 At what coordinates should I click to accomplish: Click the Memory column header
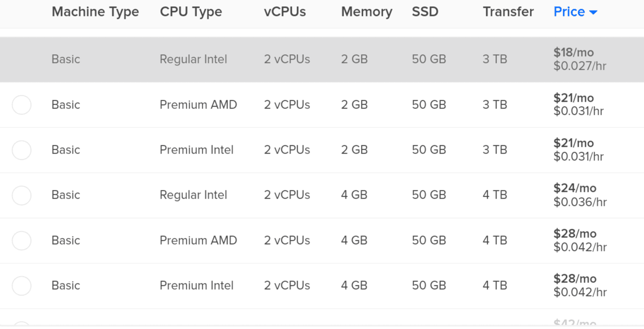tap(366, 12)
